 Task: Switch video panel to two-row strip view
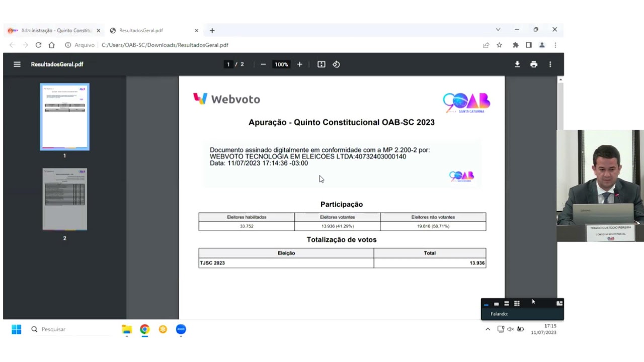[507, 304]
